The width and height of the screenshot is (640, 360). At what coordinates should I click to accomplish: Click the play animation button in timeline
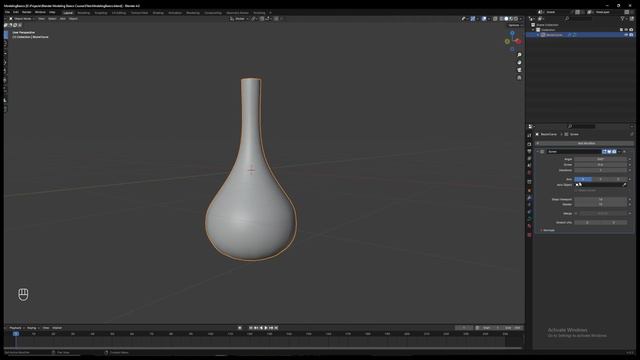click(x=266, y=328)
